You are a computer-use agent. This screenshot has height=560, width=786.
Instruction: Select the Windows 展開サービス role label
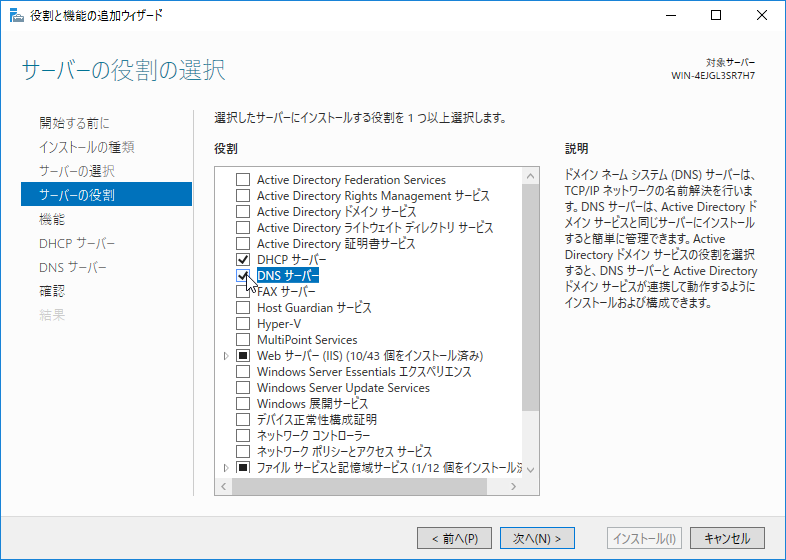[x=312, y=404]
